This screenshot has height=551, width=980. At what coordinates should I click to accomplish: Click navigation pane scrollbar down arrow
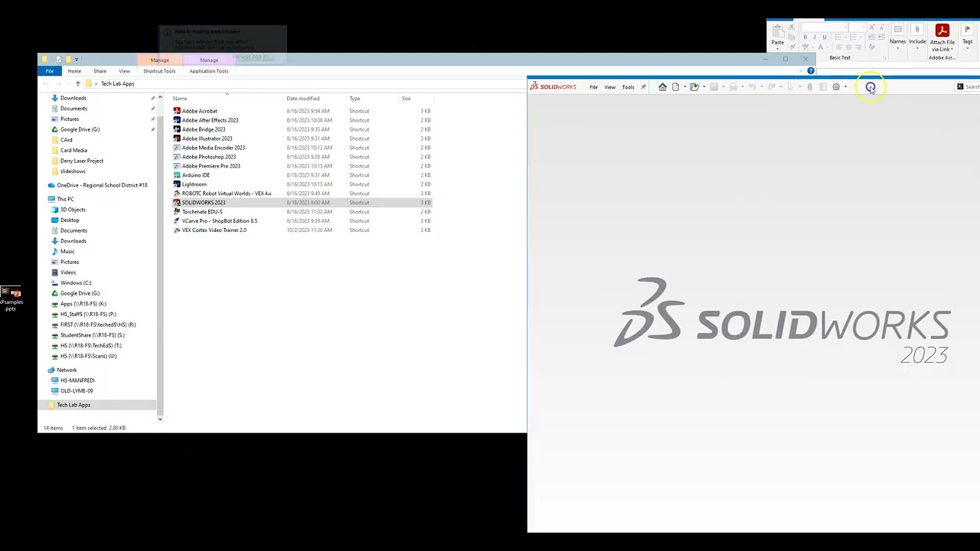(x=160, y=419)
